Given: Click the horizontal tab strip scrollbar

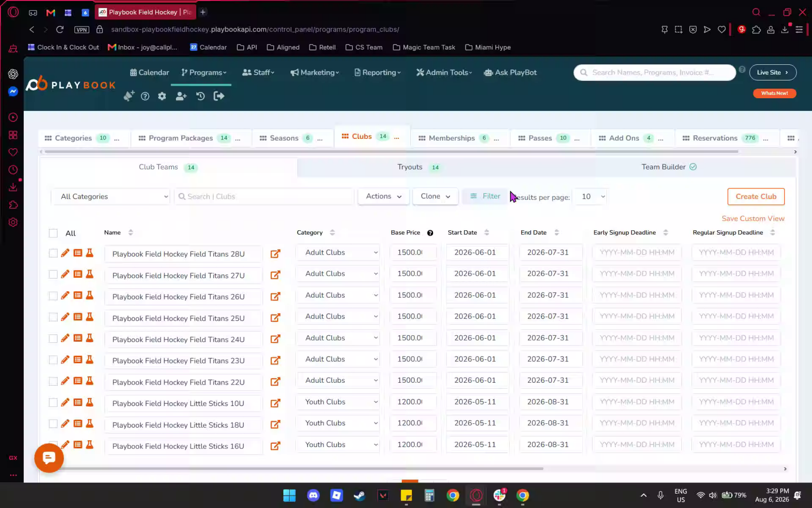Looking at the screenshot, I should tap(391, 152).
